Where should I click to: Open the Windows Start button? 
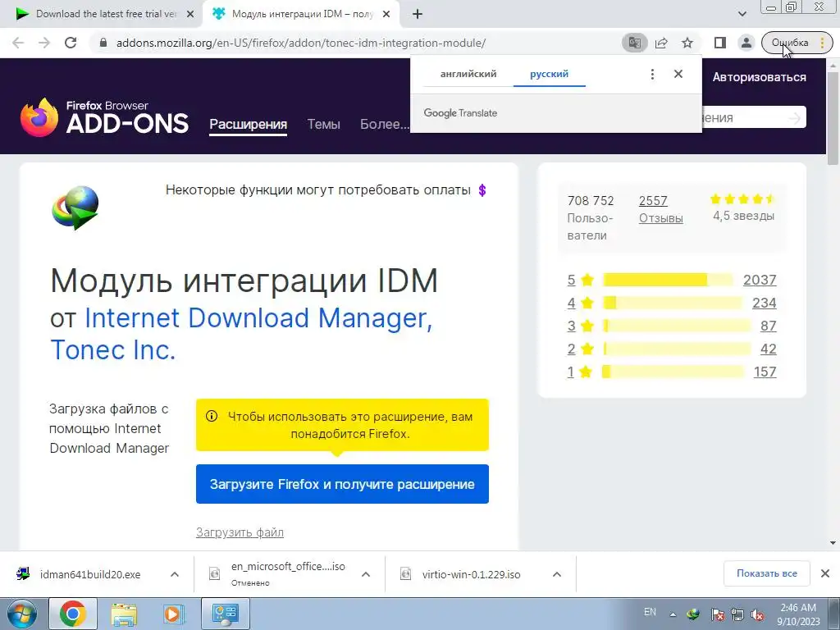click(21, 614)
